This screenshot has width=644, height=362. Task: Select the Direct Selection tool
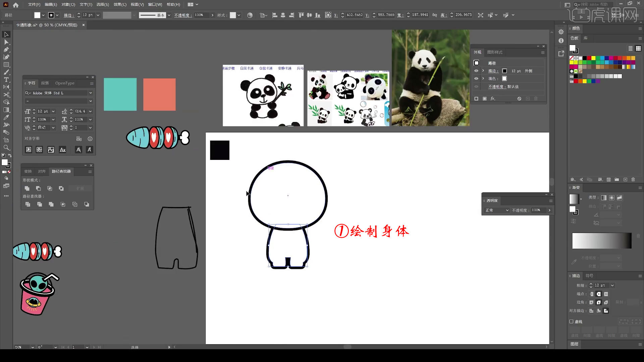[x=6, y=42]
